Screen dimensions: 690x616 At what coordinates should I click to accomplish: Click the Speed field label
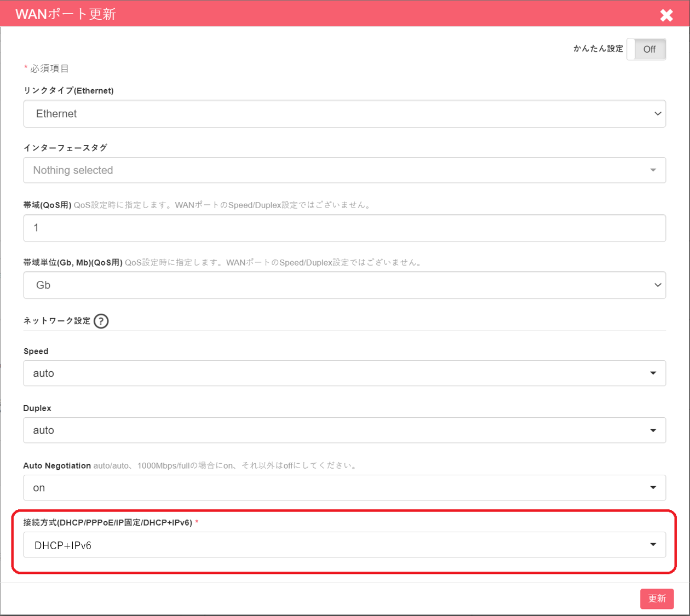[36, 352]
